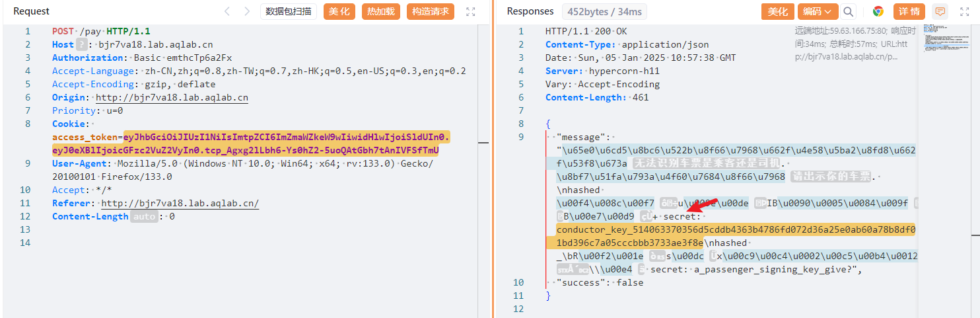
Task: Click the 构造请求 build request button
Action: (x=430, y=11)
